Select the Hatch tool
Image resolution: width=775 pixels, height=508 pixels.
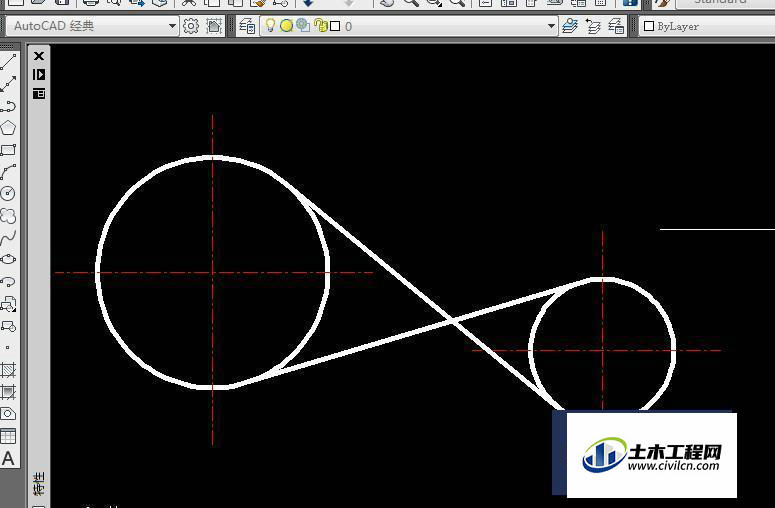coord(8,370)
